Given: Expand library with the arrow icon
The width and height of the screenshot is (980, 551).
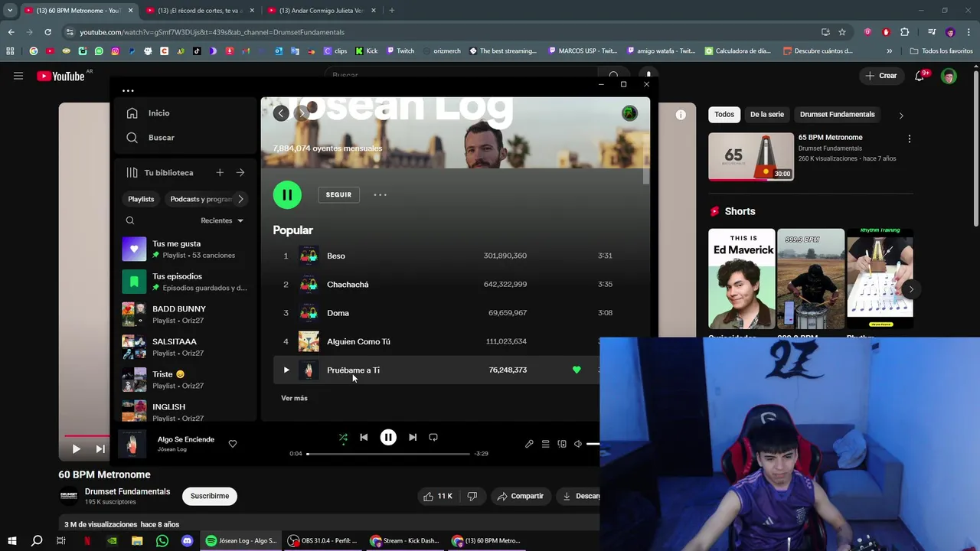Looking at the screenshot, I should click(x=240, y=173).
